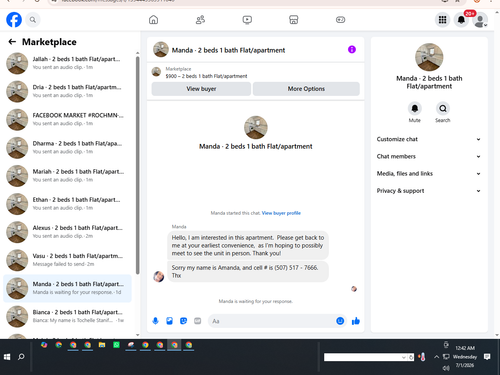
Task: Expand Media, files and links section
Action: (429, 174)
